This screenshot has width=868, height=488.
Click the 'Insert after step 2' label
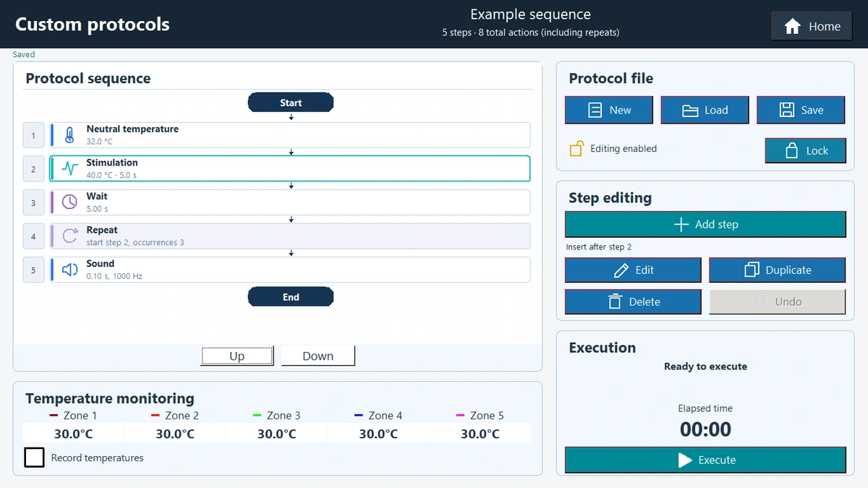coord(599,247)
